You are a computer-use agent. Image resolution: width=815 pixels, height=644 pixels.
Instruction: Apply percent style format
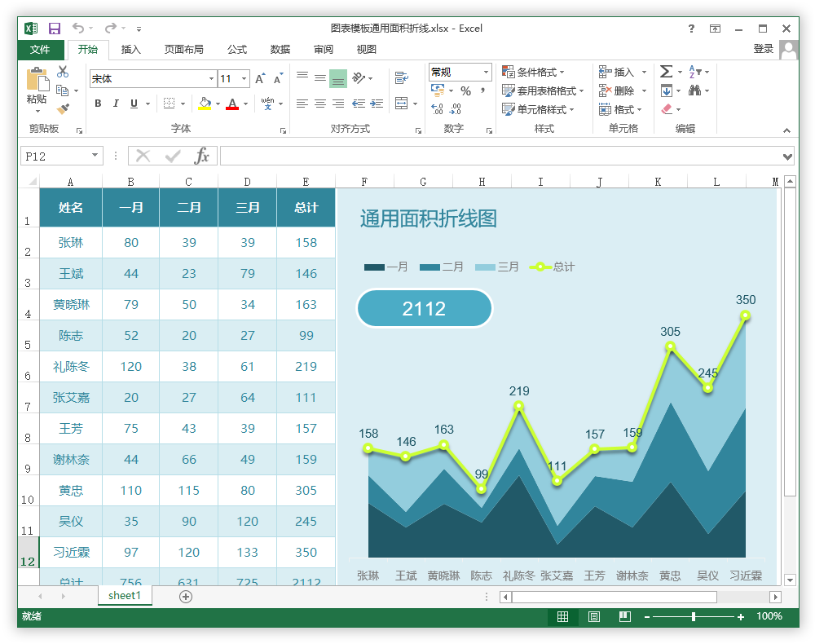point(465,91)
